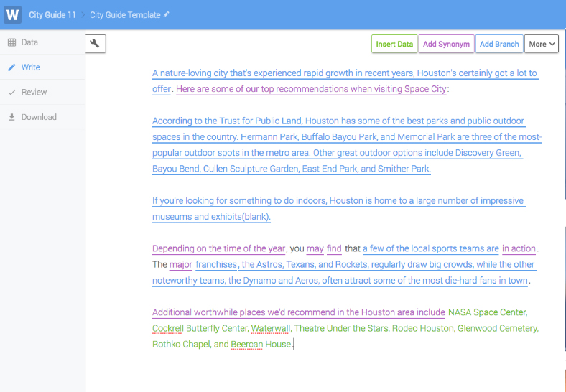Image resolution: width=566 pixels, height=392 pixels.
Task: Click the wrench settings tool icon
Action: (95, 44)
